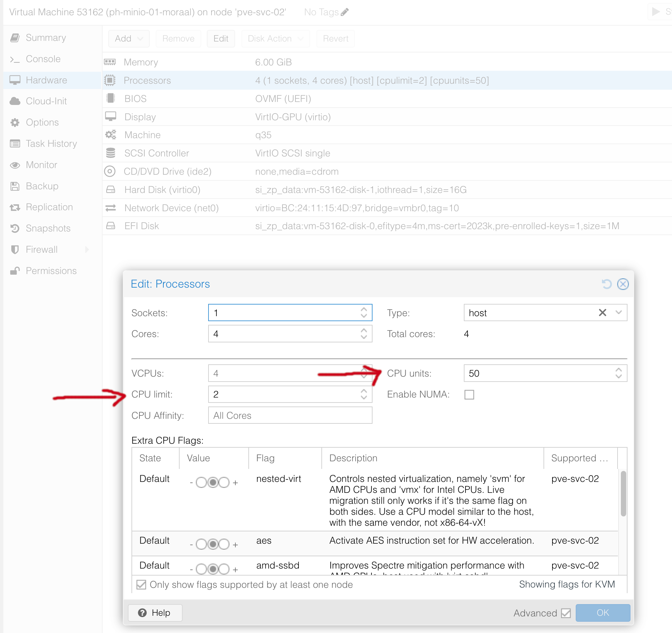Open the Firewall sidebar entry
The height and width of the screenshot is (633, 672).
tap(42, 249)
